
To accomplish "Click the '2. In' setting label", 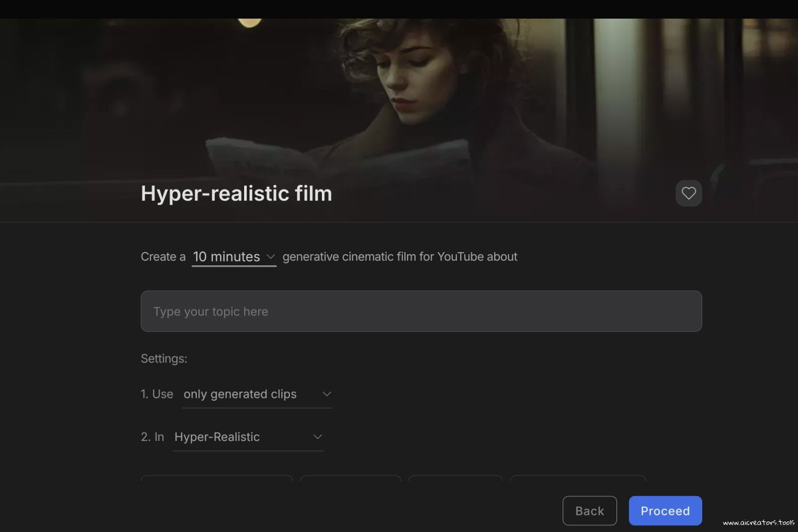I will click(154, 437).
